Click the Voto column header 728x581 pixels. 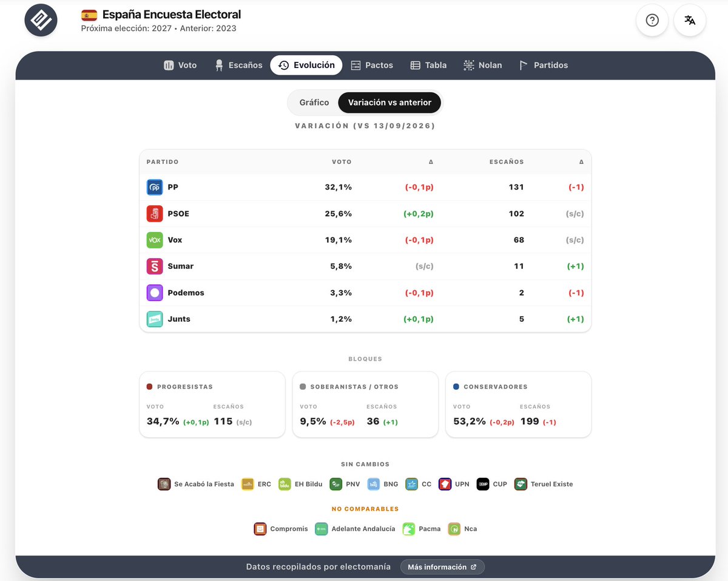[342, 162]
